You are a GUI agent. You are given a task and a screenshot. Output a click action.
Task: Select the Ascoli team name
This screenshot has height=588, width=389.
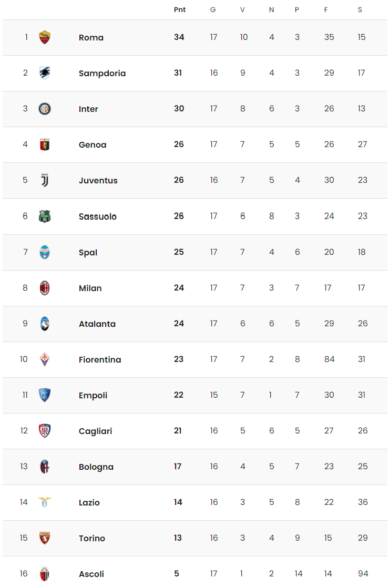click(x=91, y=574)
